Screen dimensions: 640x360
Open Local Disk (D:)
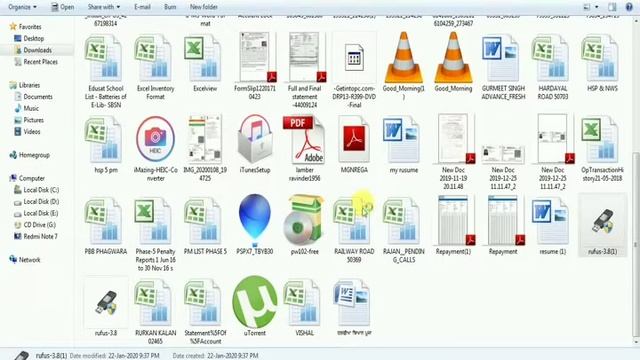(x=37, y=202)
